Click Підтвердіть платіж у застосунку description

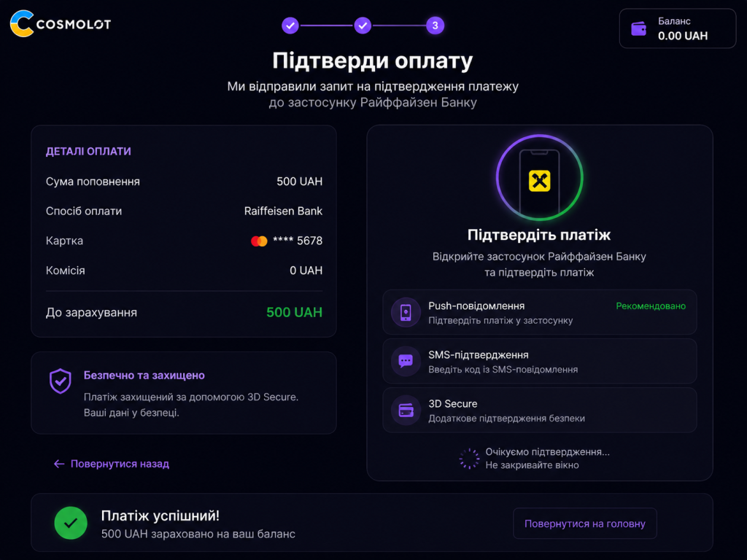[500, 321]
